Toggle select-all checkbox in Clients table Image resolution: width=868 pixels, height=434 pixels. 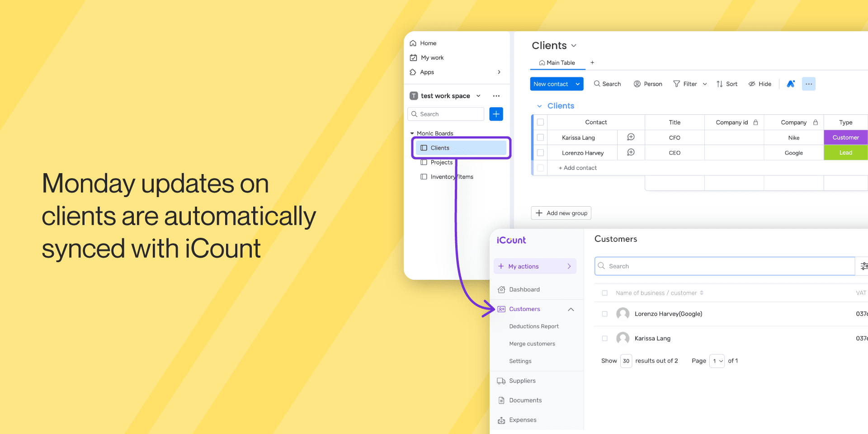540,122
